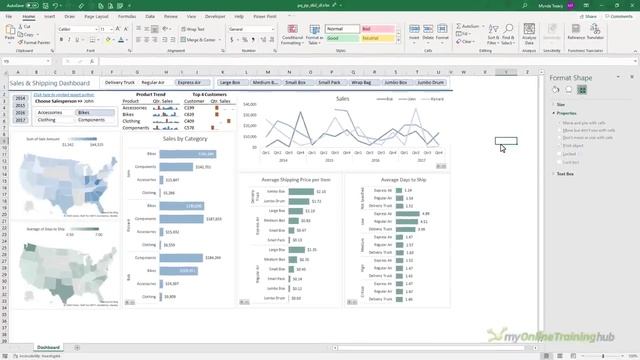This screenshot has height=360, width=640.
Task: Select the 2016 year slicer button
Action: click(20, 113)
